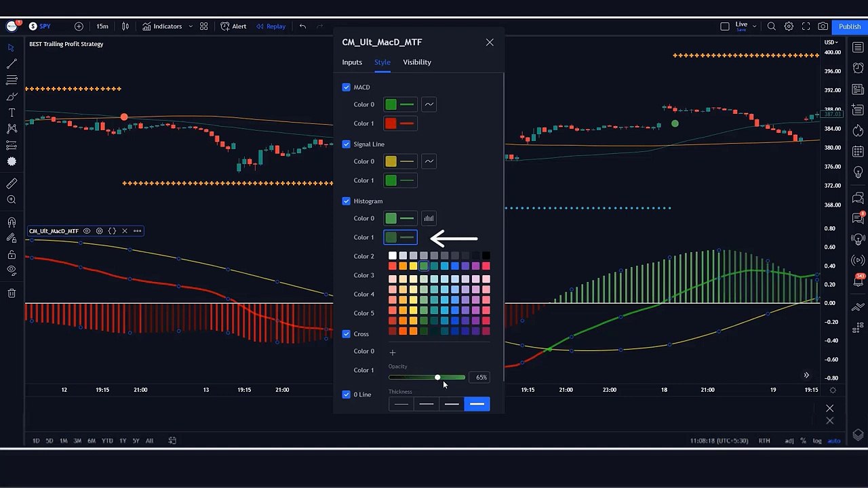Open chart settings gear in top toolbar
This screenshot has height=488, width=868.
[x=789, y=26]
